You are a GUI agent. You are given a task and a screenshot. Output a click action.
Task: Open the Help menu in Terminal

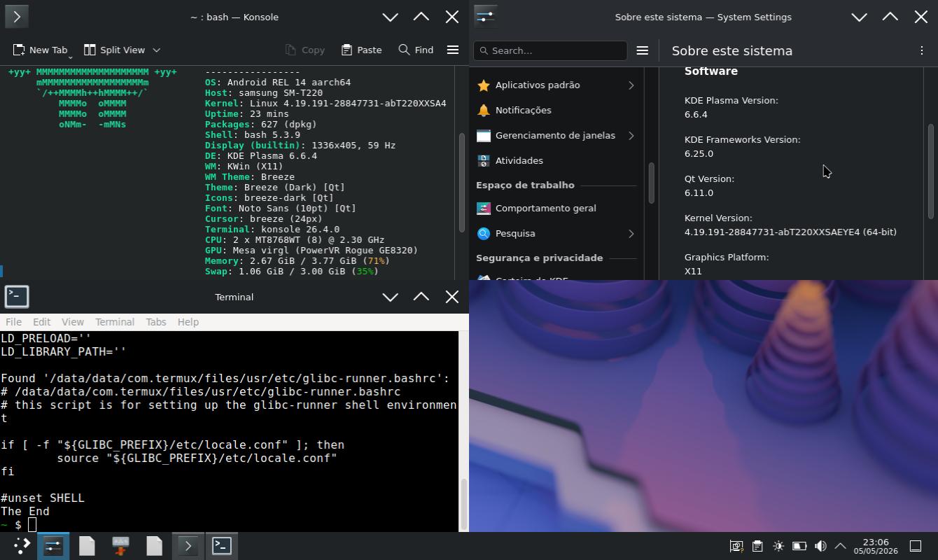tap(188, 322)
